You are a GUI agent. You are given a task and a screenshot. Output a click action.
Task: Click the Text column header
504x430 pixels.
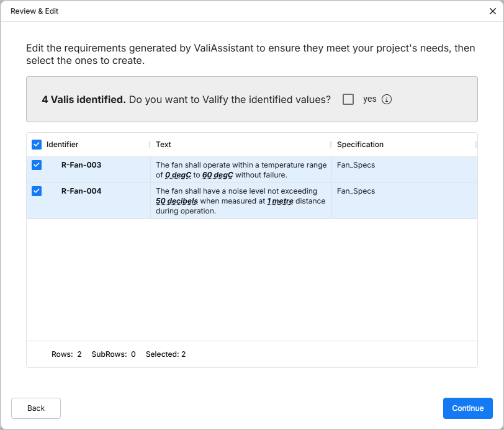pyautogui.click(x=164, y=145)
